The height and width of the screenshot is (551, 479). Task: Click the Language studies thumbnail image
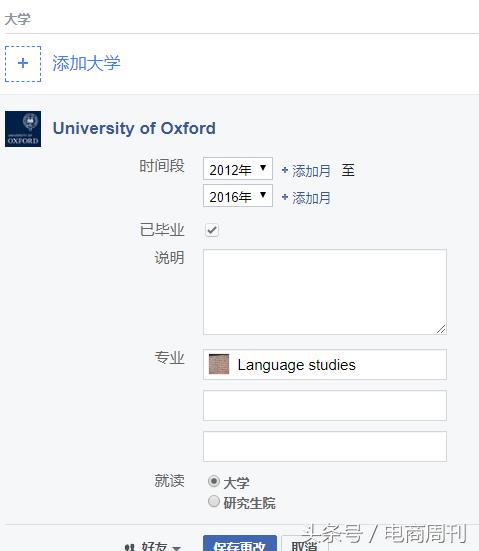coord(219,364)
